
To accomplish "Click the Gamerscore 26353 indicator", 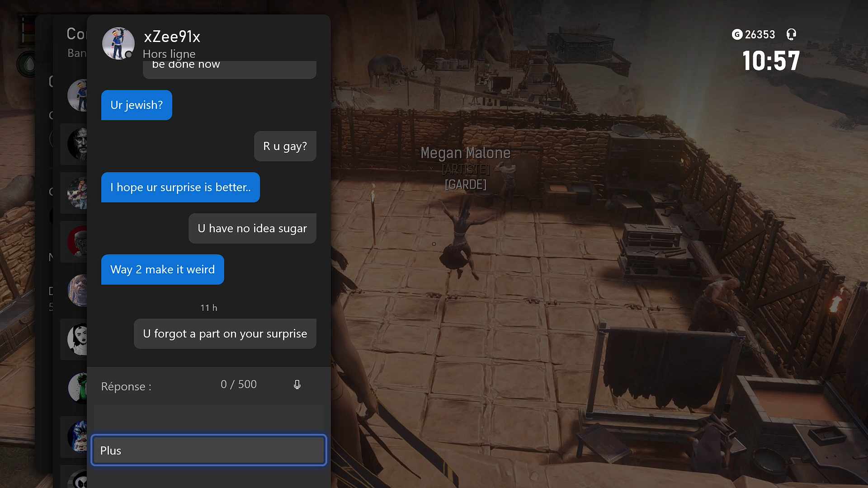I will tap(753, 34).
